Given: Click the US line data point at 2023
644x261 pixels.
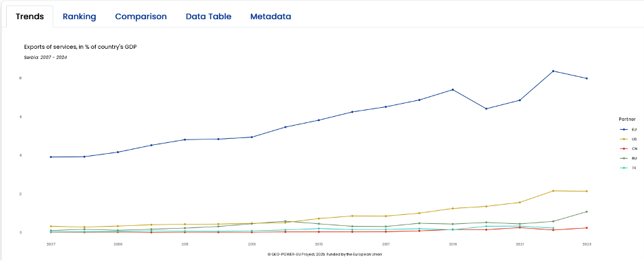Looking at the screenshot, I should pyautogui.click(x=586, y=192).
